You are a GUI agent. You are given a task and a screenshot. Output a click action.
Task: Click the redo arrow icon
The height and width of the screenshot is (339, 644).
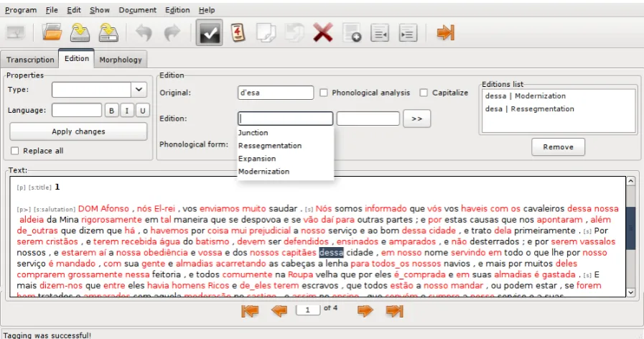172,32
